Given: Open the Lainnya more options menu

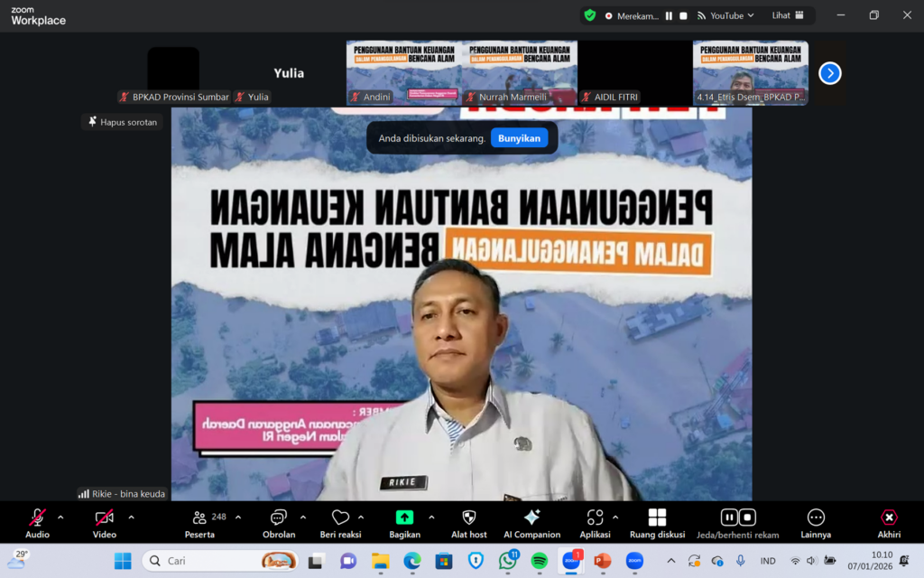Looking at the screenshot, I should (816, 523).
